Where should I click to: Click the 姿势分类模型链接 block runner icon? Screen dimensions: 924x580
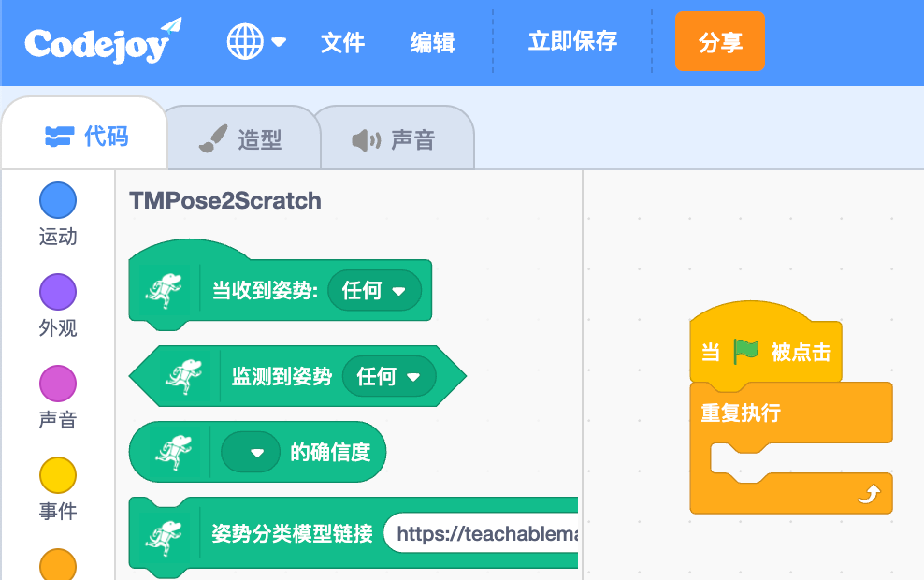point(165,537)
